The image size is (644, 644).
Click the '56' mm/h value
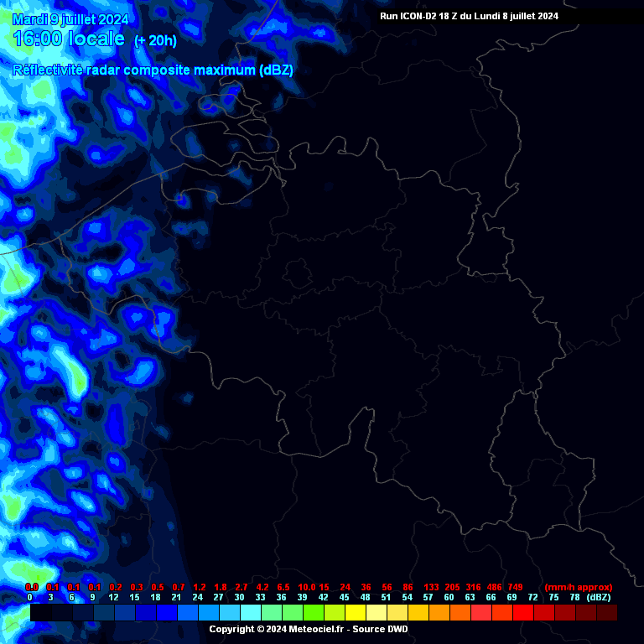[387, 587]
